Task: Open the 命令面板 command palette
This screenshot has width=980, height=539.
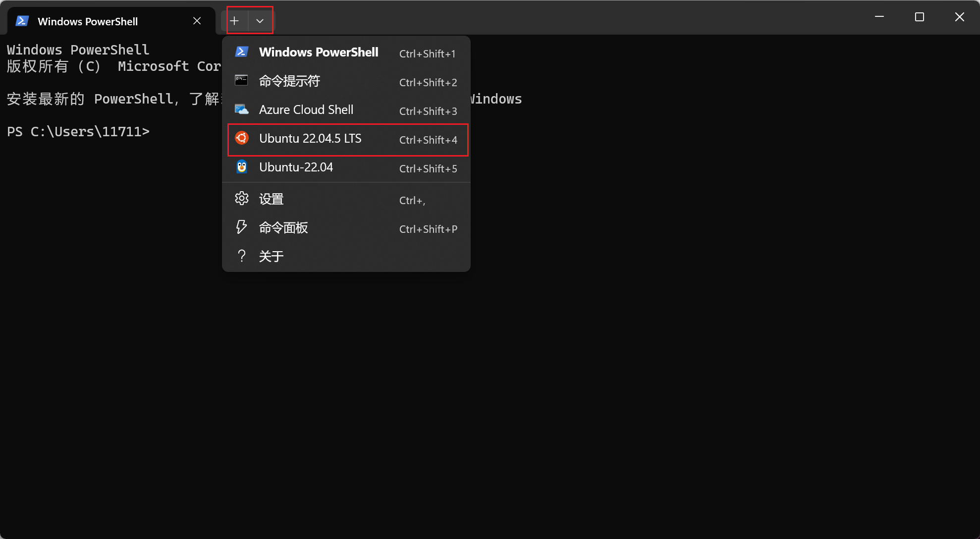Action: coord(283,227)
